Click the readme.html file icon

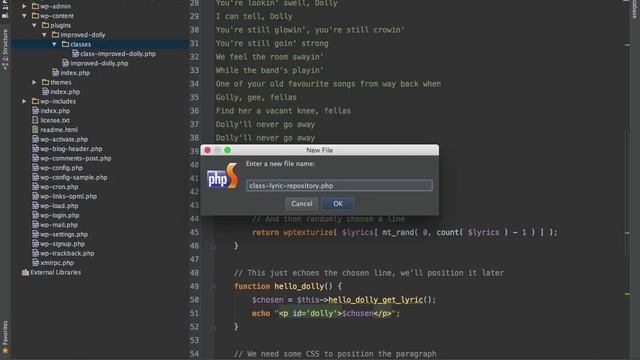pos(36,129)
